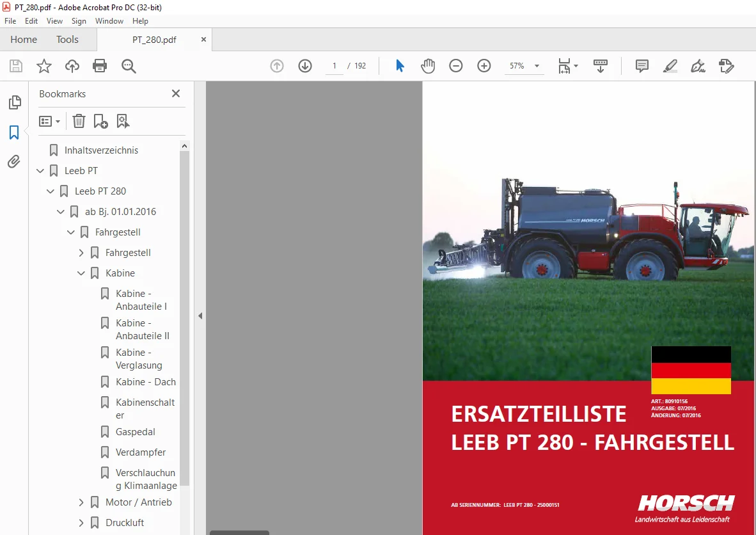
Task: Open the Kabine - Verglasung bookmark
Action: [139, 359]
